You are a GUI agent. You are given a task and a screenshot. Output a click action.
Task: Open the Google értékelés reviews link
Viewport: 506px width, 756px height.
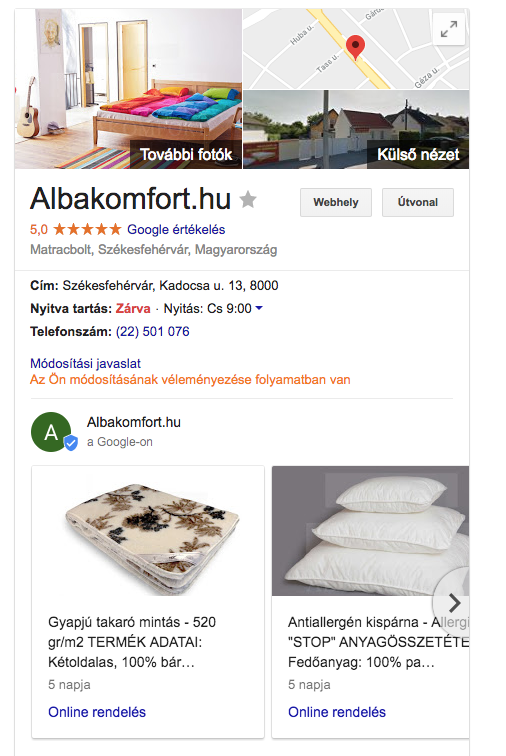[x=176, y=230]
